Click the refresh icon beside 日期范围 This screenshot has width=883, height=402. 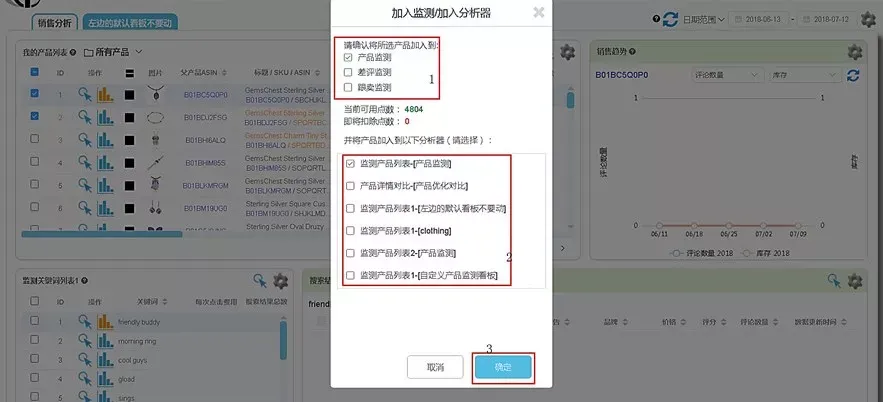[670, 19]
